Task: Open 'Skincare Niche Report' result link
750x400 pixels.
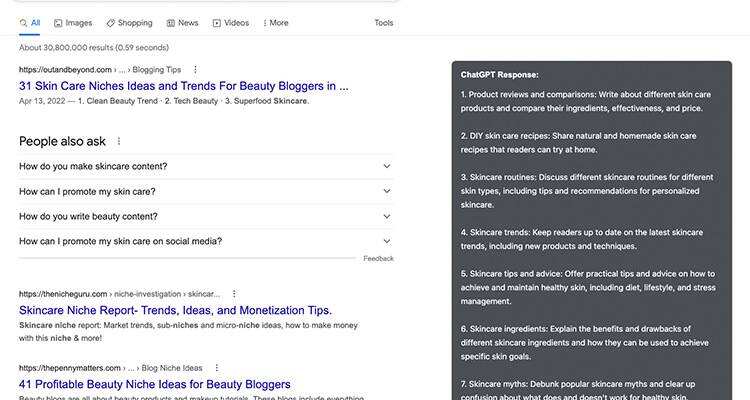Action: 175,310
